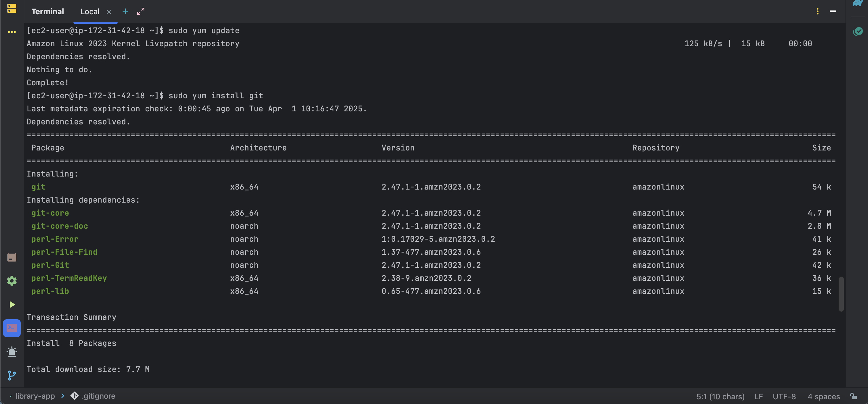The width and height of the screenshot is (868, 404).
Task: Open More tool windows ellipsis
Action: click(x=12, y=32)
